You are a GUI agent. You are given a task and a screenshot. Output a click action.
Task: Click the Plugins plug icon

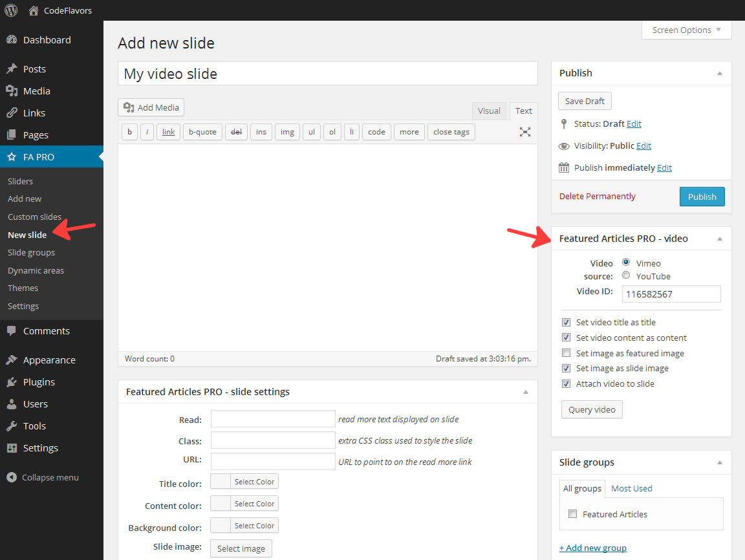click(12, 382)
